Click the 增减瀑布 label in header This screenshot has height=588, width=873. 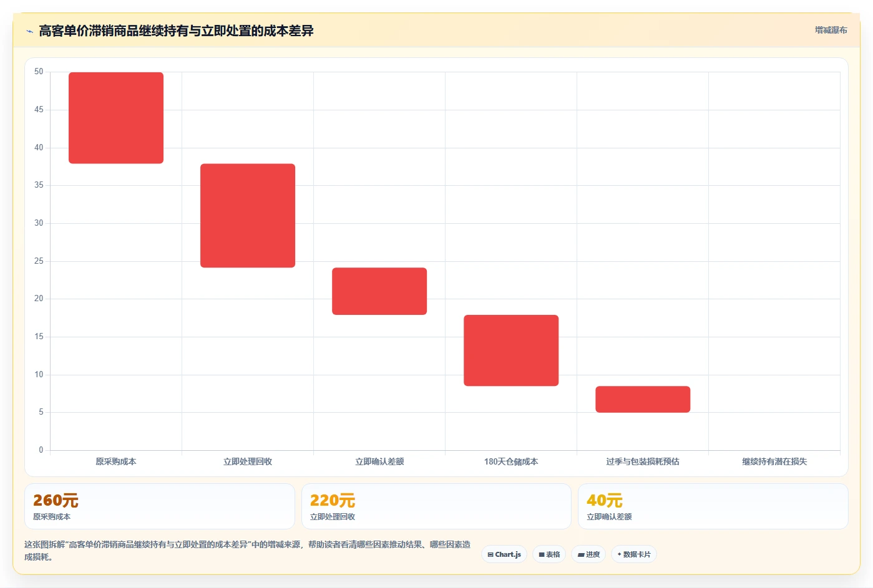pos(831,30)
